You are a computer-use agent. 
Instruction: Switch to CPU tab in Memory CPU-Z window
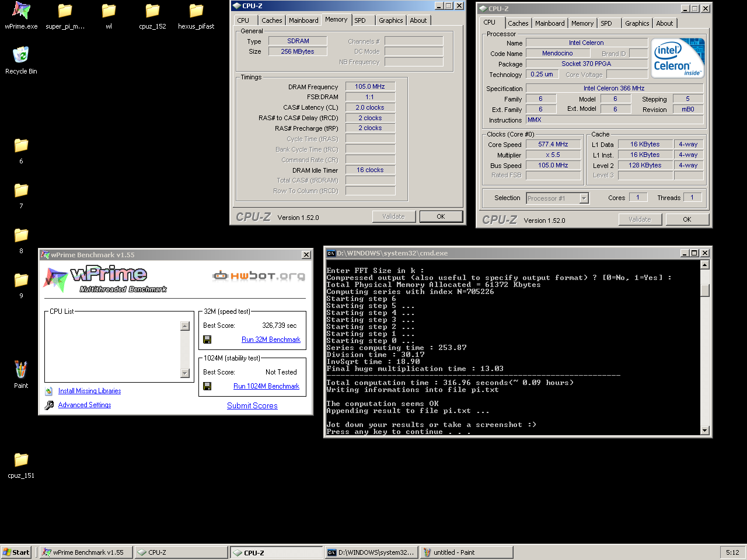pyautogui.click(x=243, y=20)
